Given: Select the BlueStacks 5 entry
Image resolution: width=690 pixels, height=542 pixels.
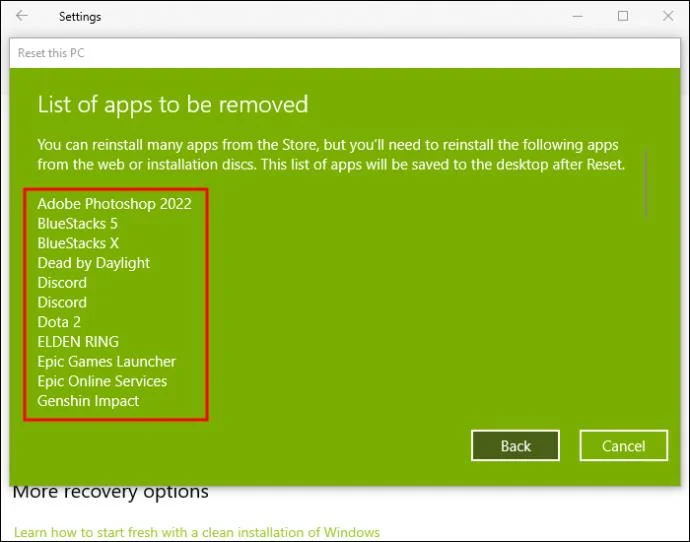Looking at the screenshot, I should tap(77, 223).
